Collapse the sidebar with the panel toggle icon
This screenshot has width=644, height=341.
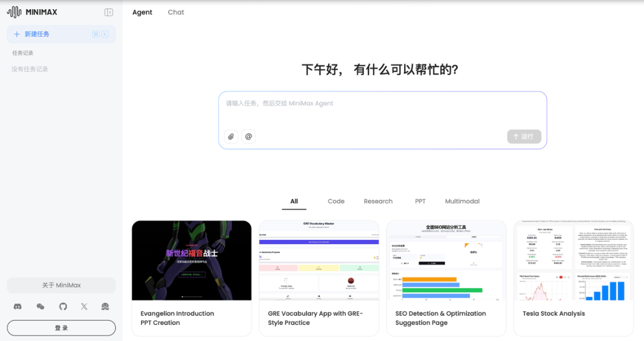(108, 12)
